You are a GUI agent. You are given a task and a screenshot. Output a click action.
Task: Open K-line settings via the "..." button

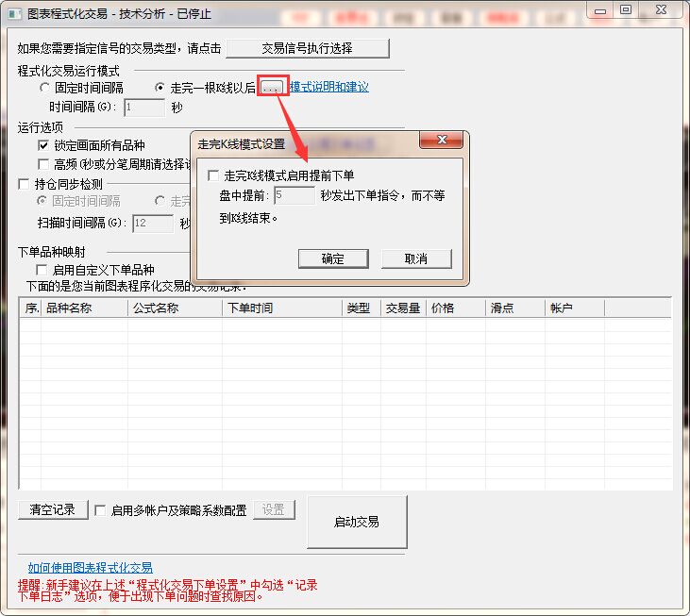[x=271, y=87]
